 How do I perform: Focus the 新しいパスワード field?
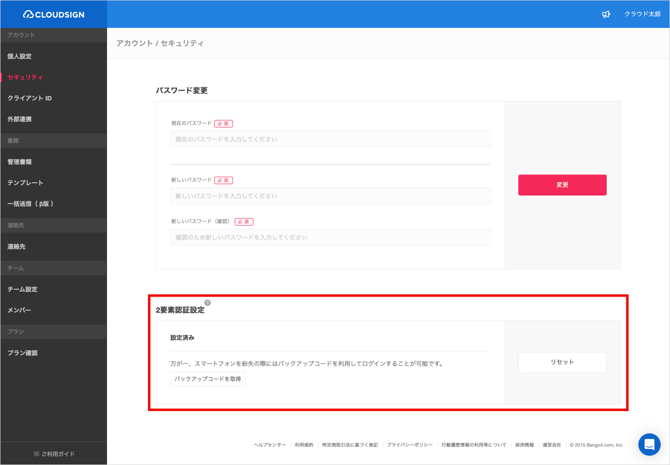click(330, 196)
